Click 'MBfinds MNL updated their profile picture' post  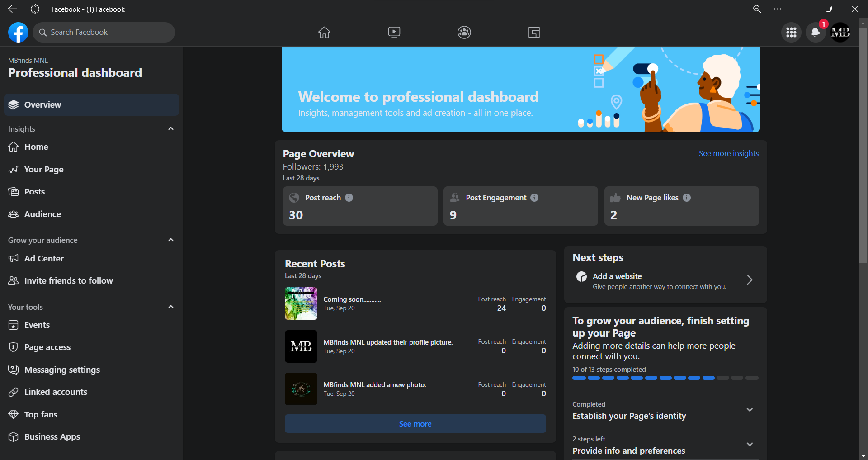388,342
